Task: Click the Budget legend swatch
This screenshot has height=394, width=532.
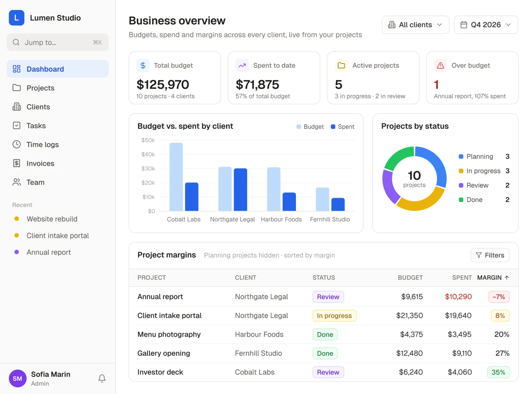Action: point(299,127)
